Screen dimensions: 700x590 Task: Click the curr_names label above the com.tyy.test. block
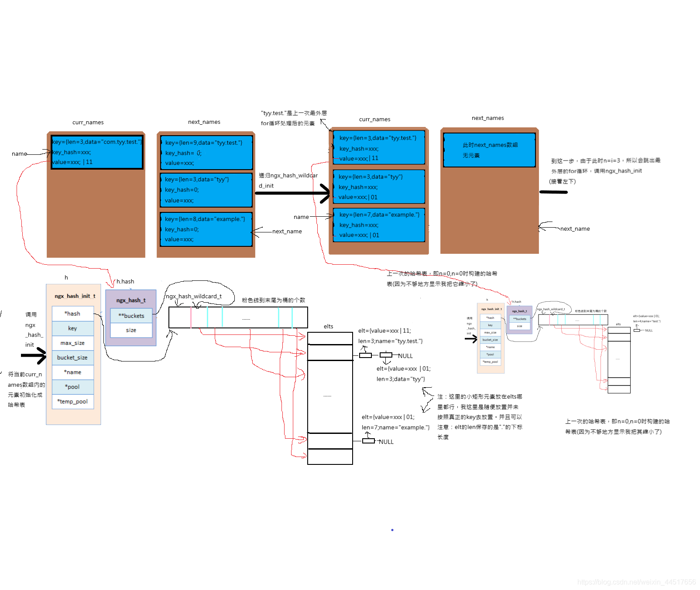[88, 123]
